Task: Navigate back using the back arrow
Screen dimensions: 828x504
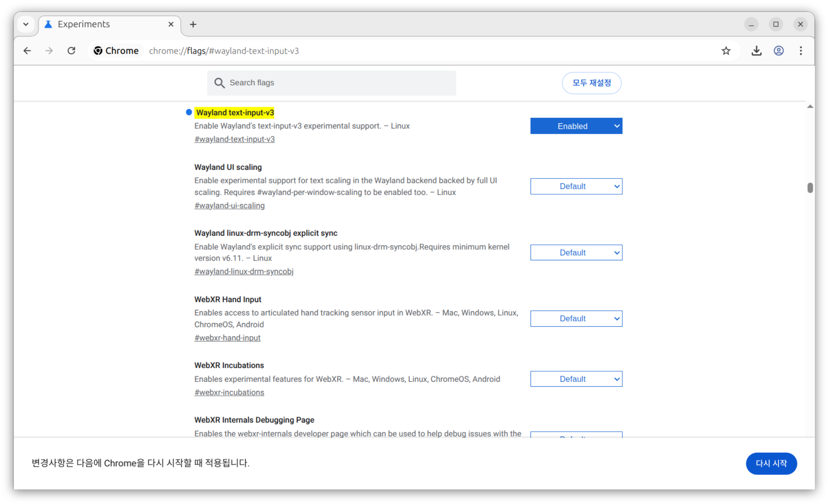Action: point(27,51)
